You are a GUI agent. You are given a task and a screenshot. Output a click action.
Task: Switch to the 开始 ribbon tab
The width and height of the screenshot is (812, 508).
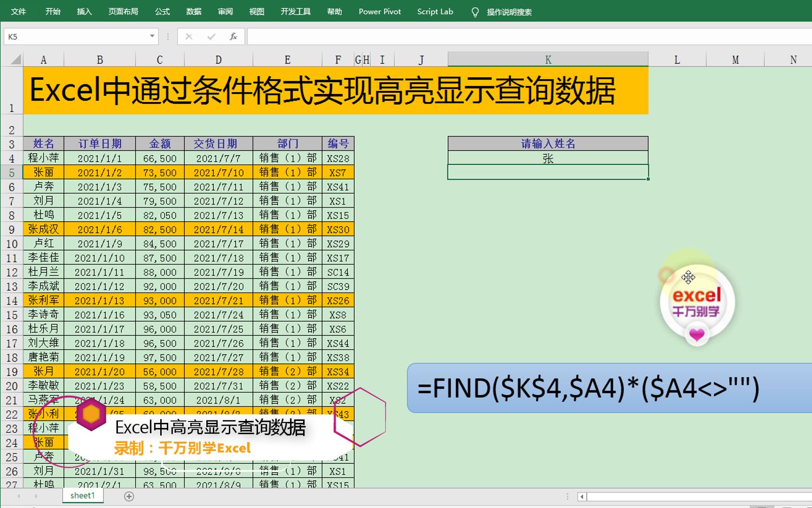[52, 12]
